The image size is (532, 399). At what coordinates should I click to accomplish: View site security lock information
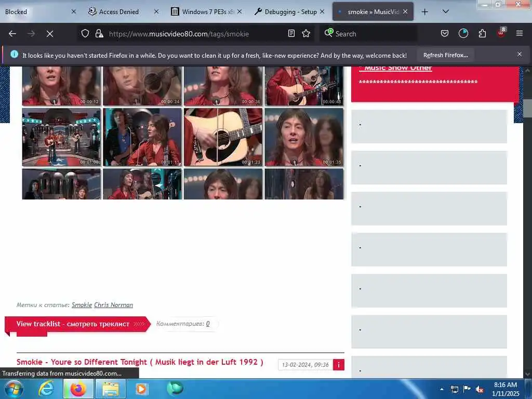[99, 33]
